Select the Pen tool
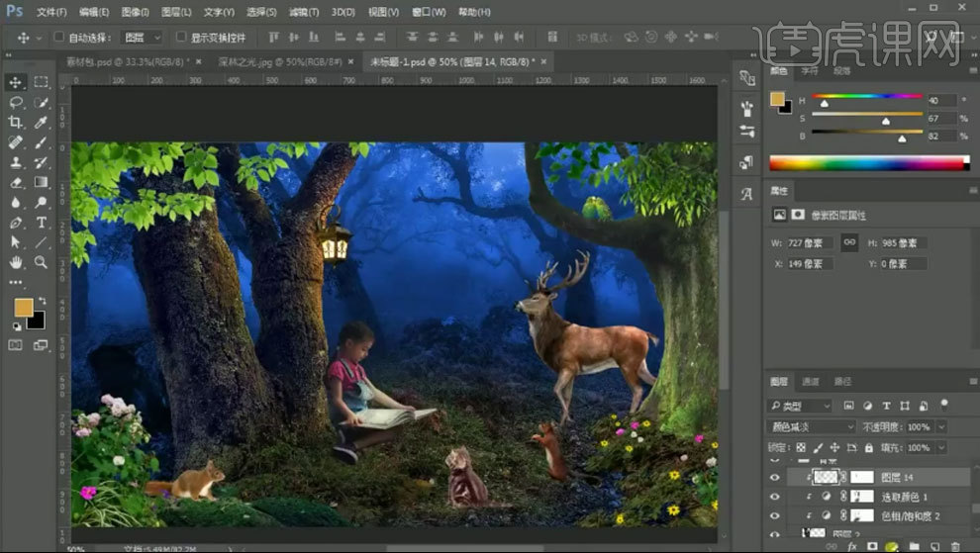This screenshot has width=980, height=553. coord(16,222)
